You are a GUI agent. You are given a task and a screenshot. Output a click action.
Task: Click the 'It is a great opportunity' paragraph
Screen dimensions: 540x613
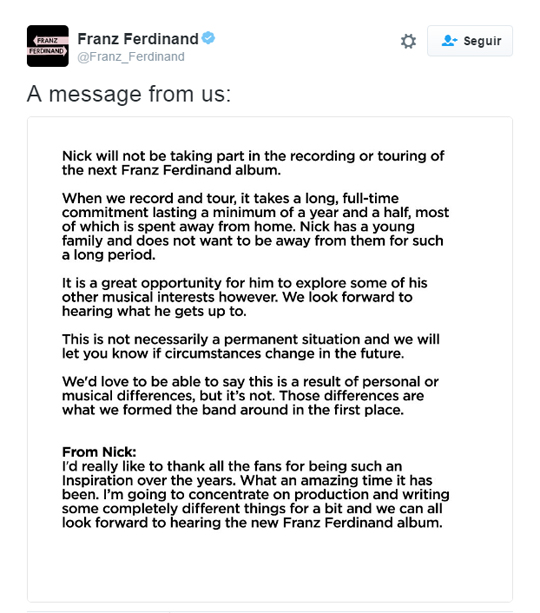[x=244, y=297]
